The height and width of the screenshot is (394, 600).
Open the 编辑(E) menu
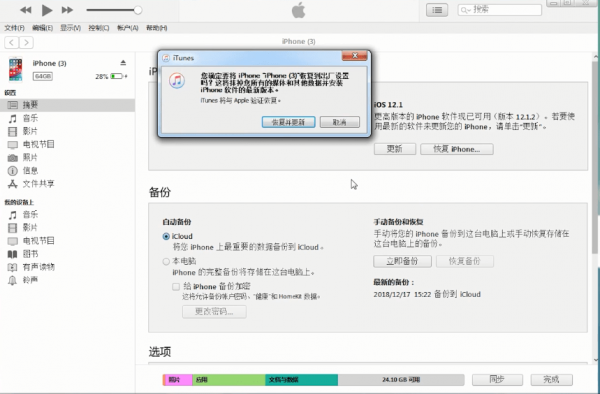pos(42,28)
